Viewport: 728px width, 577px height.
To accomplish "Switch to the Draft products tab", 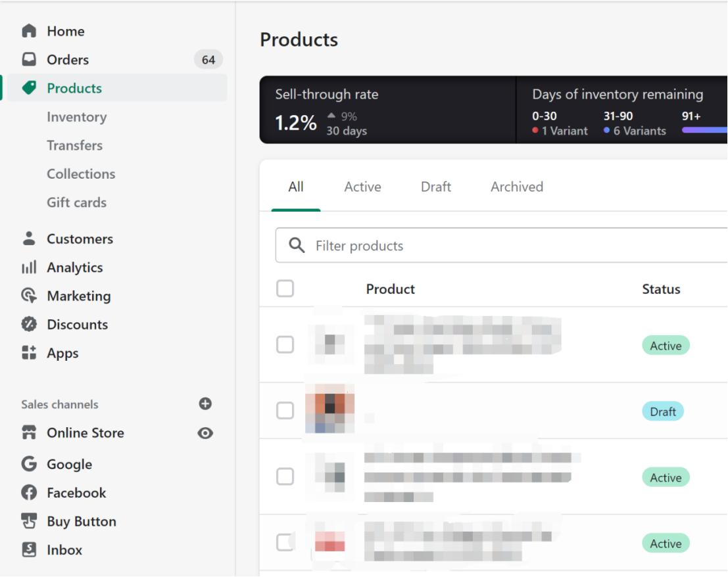I will (x=435, y=187).
